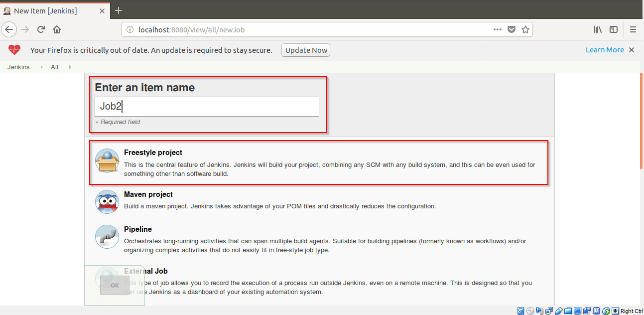Expand the All breadcrumb arrow
Image resolution: width=644 pixels, height=315 pixels.
(70, 67)
